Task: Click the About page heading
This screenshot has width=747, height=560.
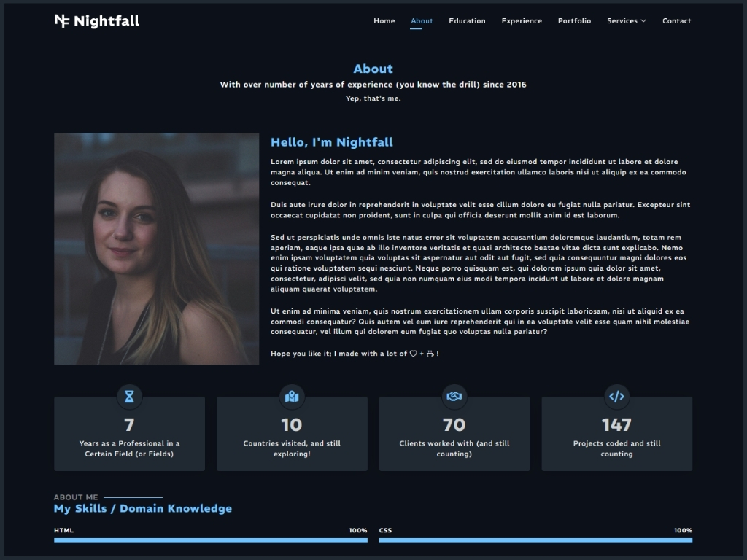Action: 373,69
